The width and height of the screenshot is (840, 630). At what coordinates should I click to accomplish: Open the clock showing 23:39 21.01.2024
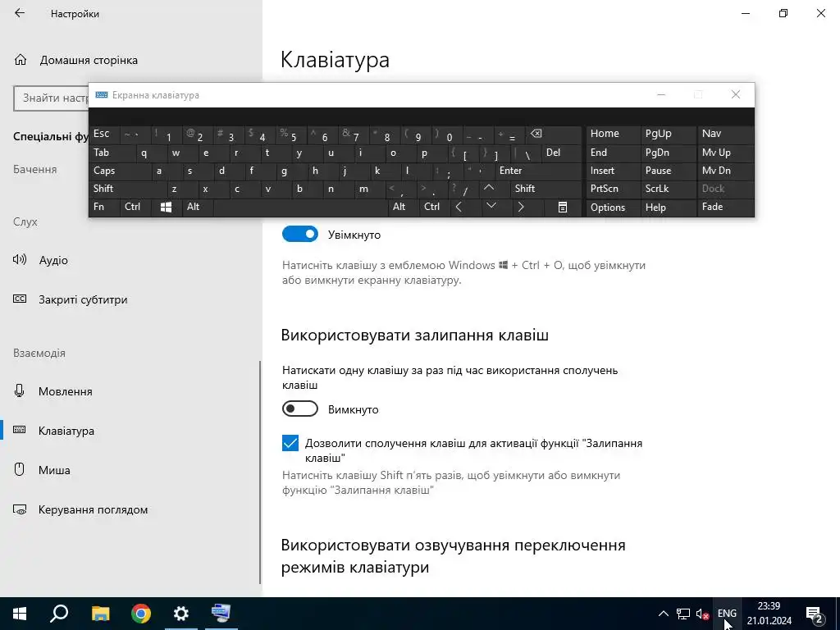(x=769, y=614)
